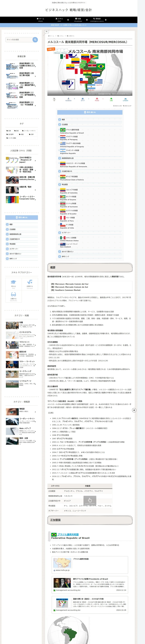This screenshot has height=644, width=145.
Task: Open the 自動計算／電卓 article thumbnail
Action: coord(12,190)
